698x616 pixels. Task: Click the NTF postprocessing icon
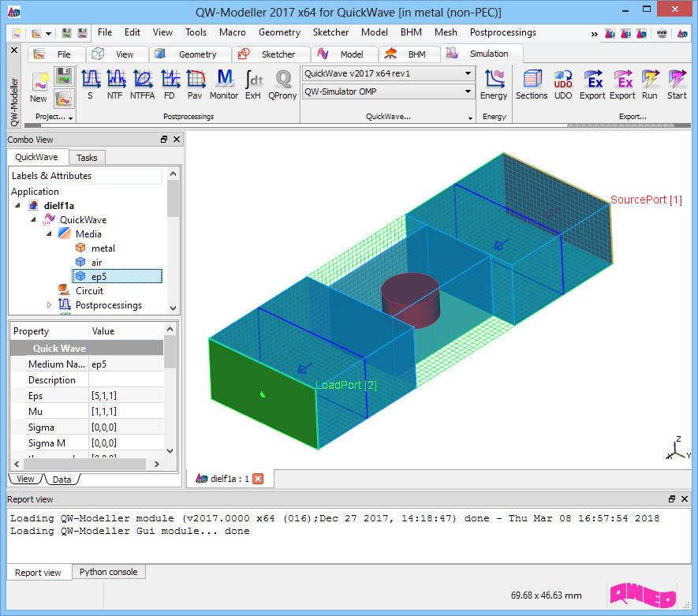click(116, 82)
